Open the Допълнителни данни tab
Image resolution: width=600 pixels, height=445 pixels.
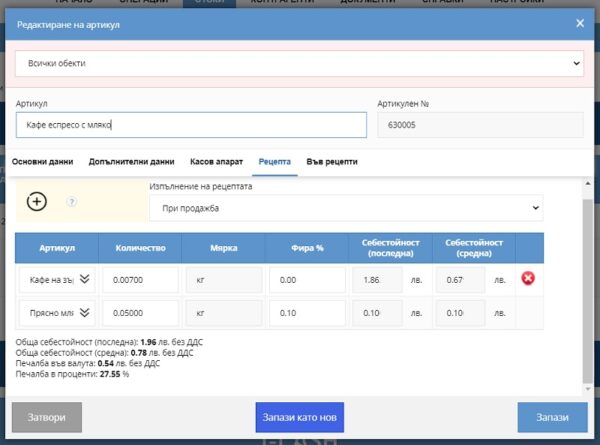point(131,161)
